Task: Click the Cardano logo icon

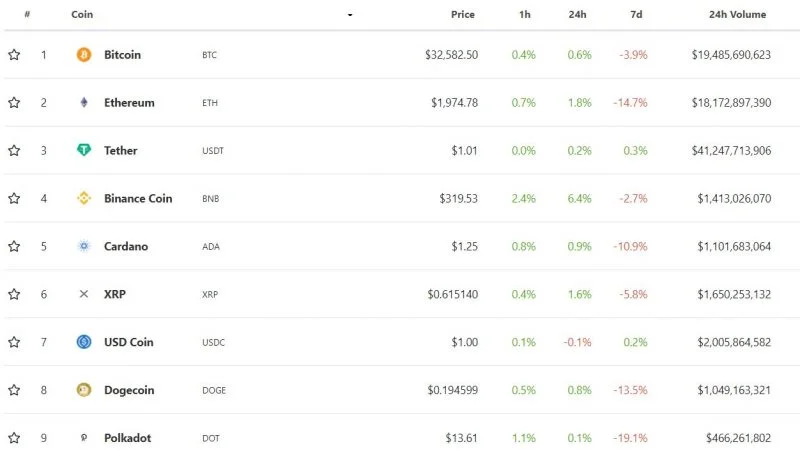Action: [x=84, y=246]
